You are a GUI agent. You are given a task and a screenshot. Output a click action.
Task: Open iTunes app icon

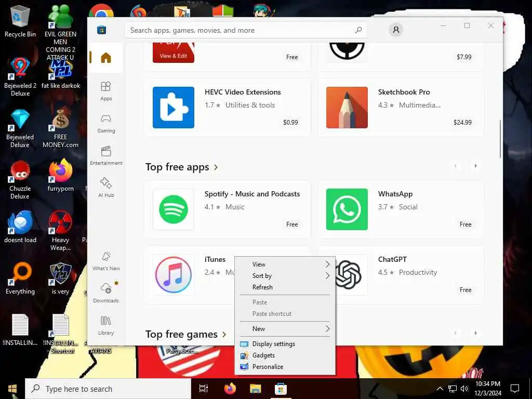174,275
